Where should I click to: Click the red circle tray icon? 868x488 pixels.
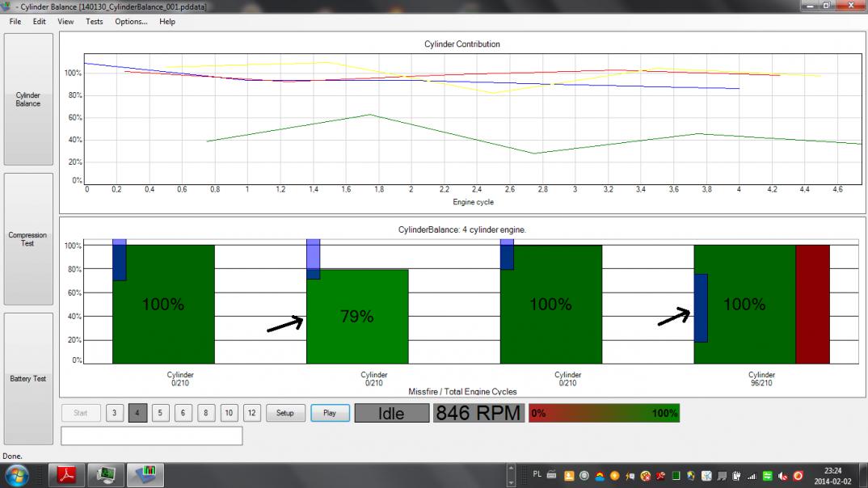(798, 476)
